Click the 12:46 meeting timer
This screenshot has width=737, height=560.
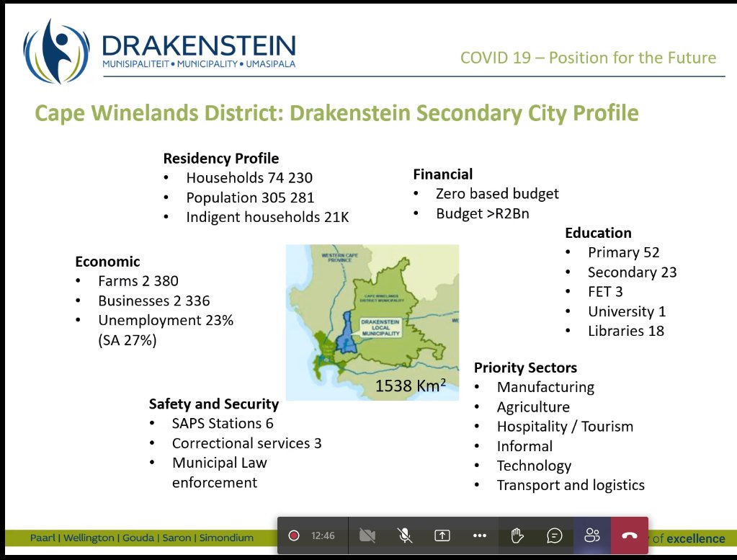tap(323, 535)
